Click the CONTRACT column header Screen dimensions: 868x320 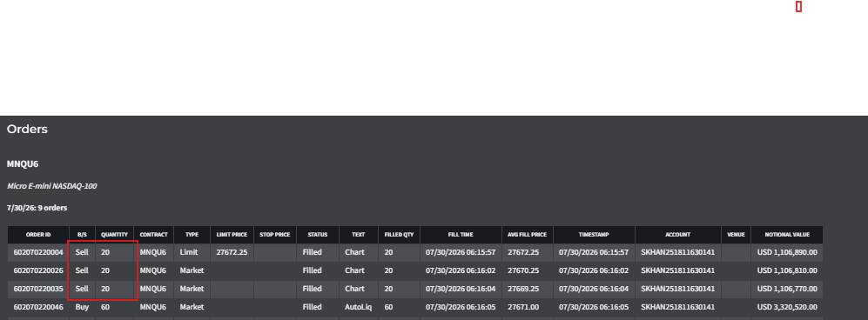coord(153,235)
